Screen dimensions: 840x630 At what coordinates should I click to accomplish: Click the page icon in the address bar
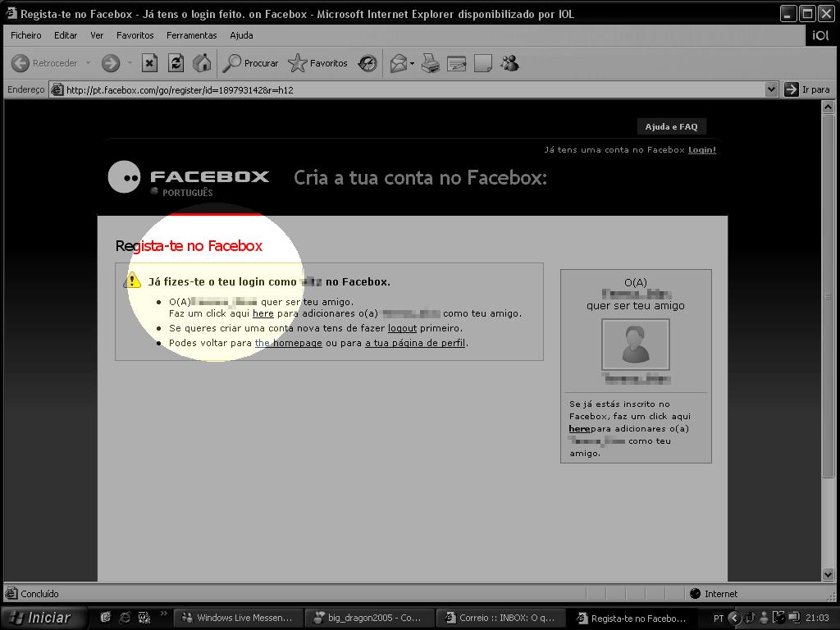57,90
